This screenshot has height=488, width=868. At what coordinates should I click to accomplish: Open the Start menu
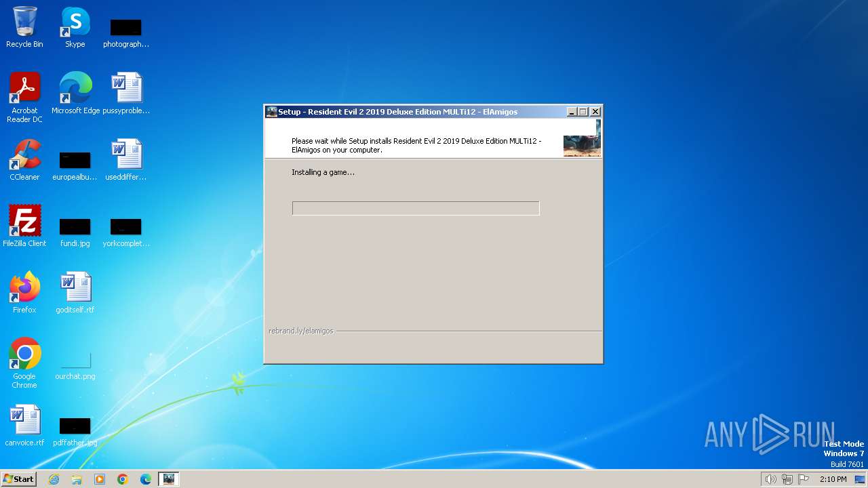(19, 479)
